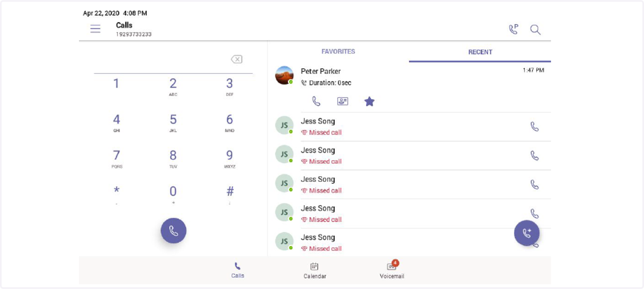Screen dimensions: 644x289
Task: Place call with round dial pad button
Action: tap(173, 231)
